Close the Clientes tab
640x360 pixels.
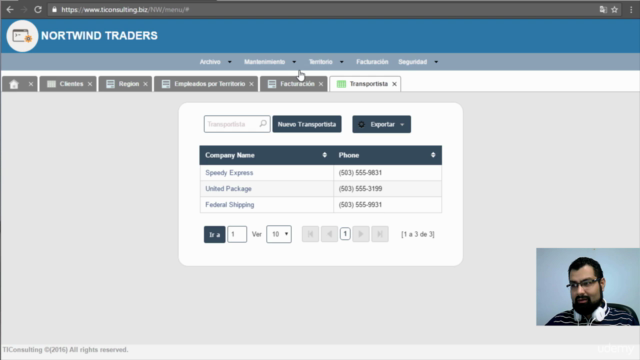point(90,84)
